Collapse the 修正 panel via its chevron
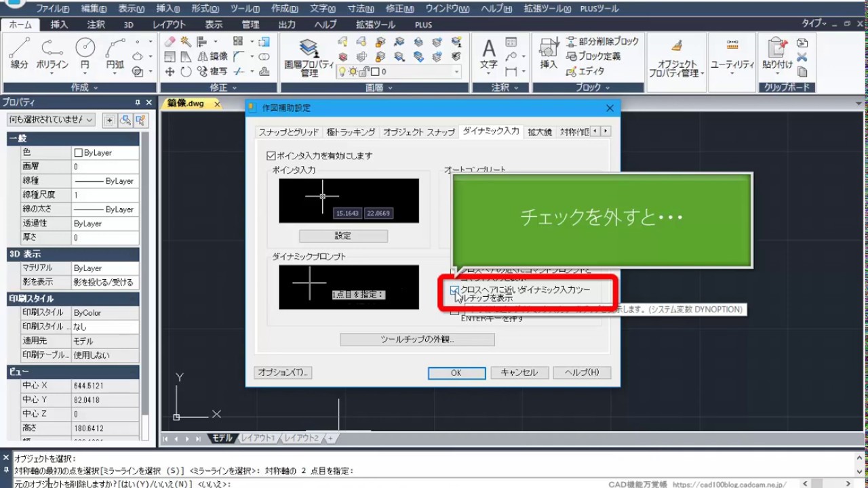868x488 pixels. point(235,87)
